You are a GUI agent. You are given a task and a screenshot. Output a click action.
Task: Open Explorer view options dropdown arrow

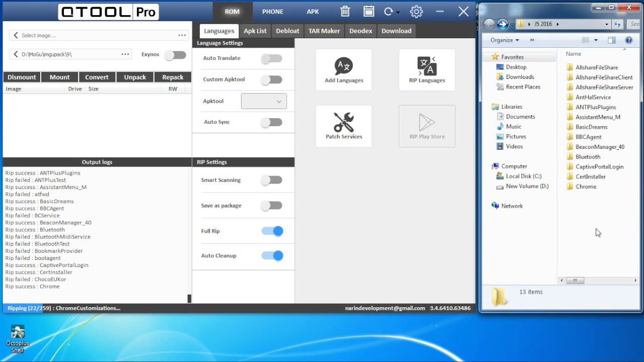596,40
